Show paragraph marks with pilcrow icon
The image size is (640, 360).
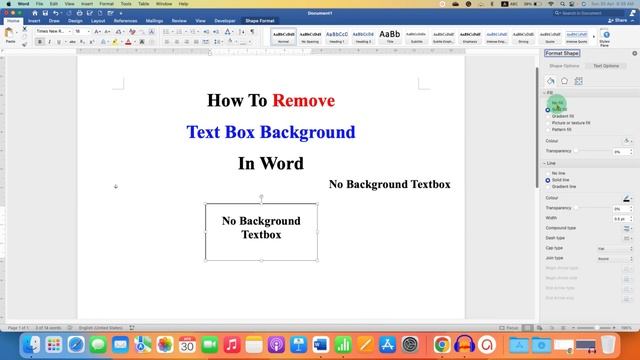pyautogui.click(x=252, y=31)
